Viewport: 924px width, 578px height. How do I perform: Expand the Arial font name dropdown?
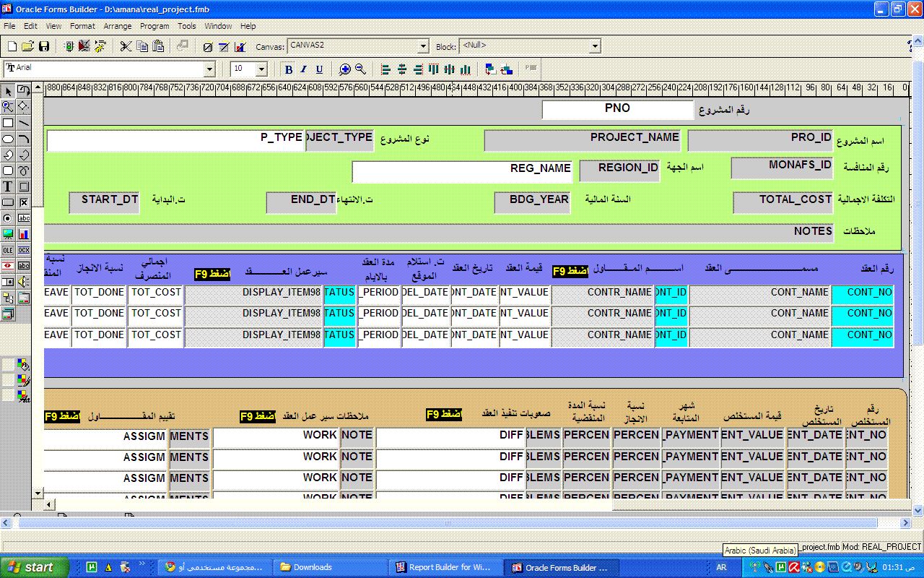209,69
